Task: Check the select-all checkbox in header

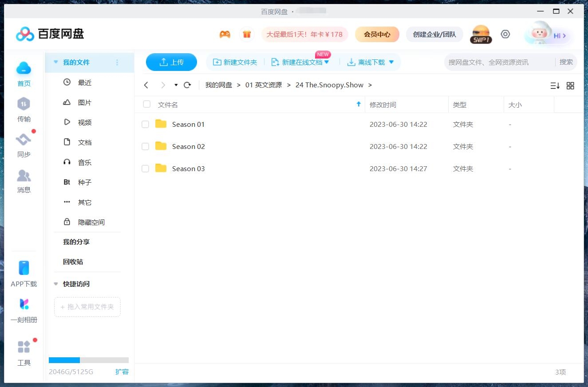Action: 146,104
